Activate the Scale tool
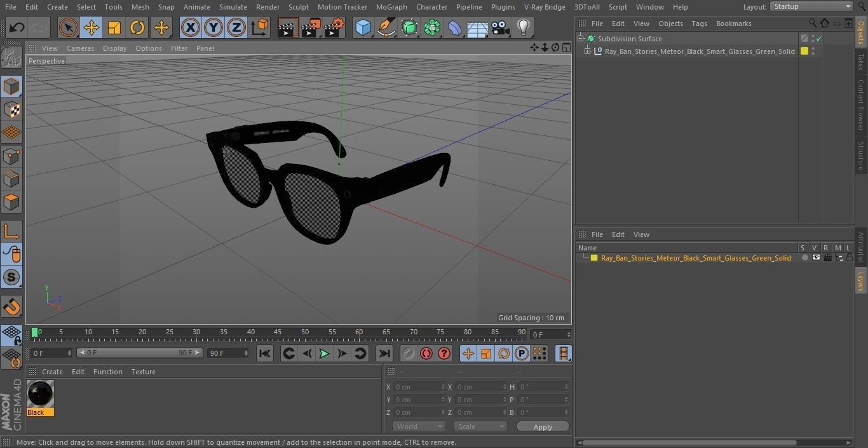 [x=114, y=28]
